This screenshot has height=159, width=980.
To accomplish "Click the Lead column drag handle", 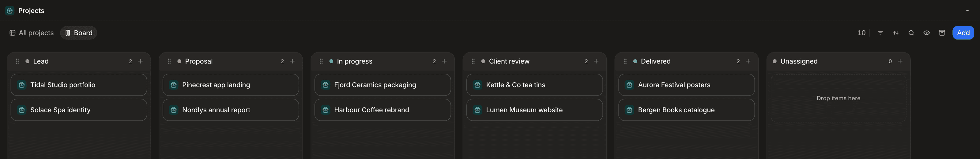I will 17,61.
